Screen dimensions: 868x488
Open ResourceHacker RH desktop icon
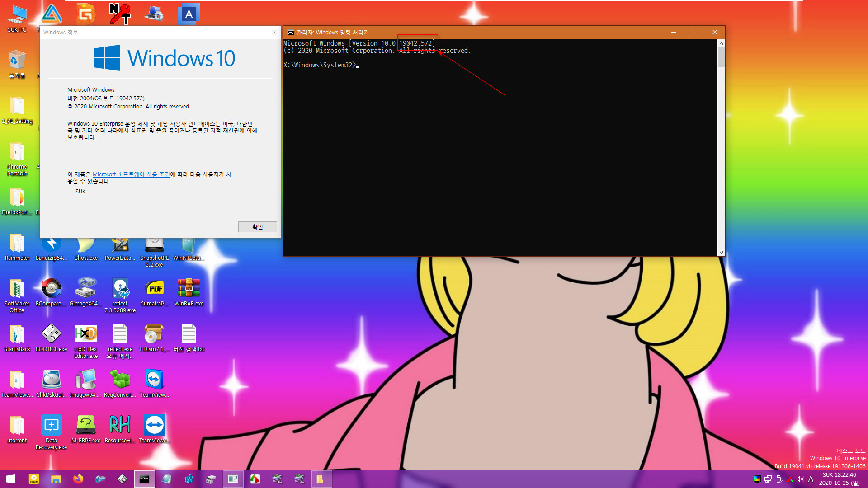pyautogui.click(x=120, y=430)
